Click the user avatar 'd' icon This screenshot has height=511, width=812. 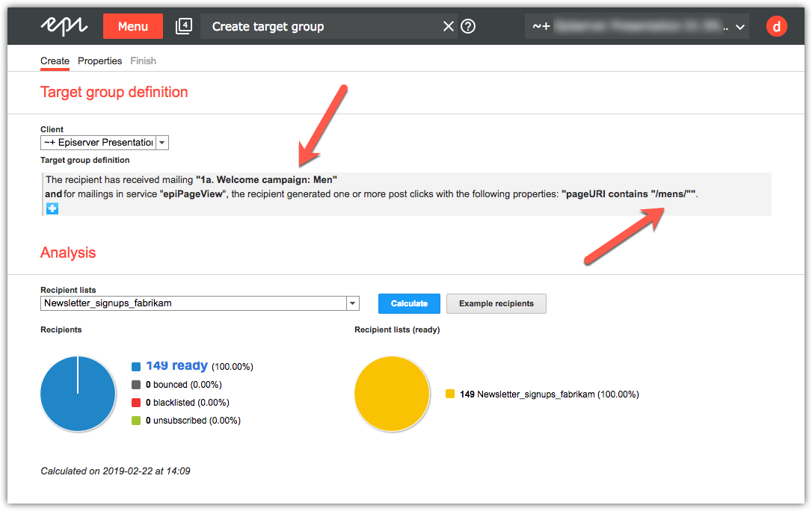777,27
